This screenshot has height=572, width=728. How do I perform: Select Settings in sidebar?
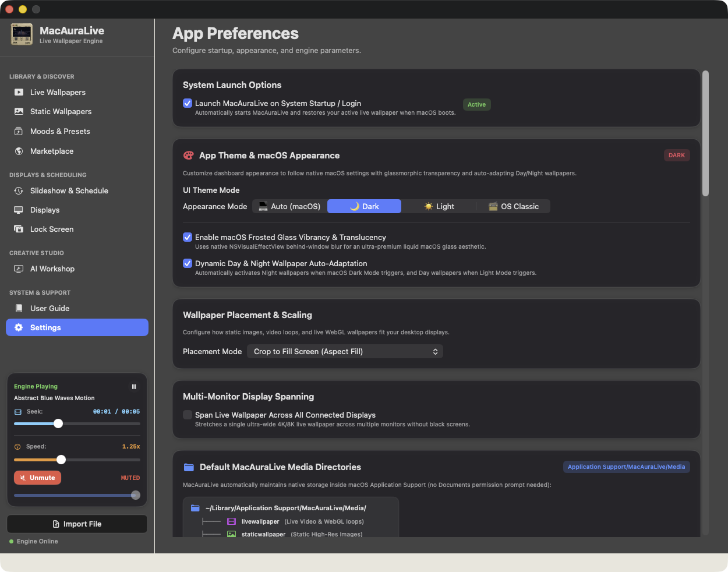77,327
